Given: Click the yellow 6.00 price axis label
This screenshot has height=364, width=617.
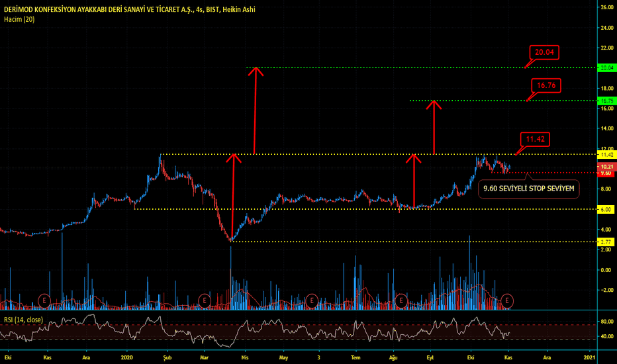Looking at the screenshot, I should coord(606,209).
